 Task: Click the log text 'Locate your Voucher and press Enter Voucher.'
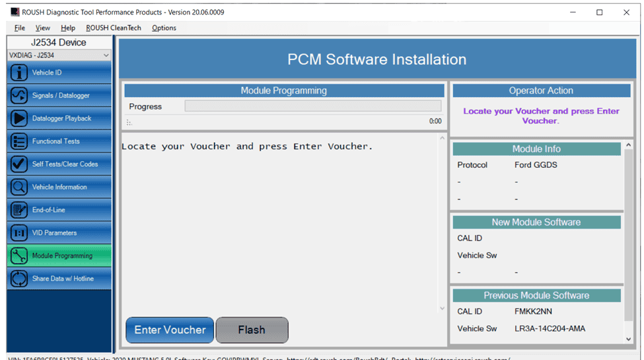click(x=247, y=146)
